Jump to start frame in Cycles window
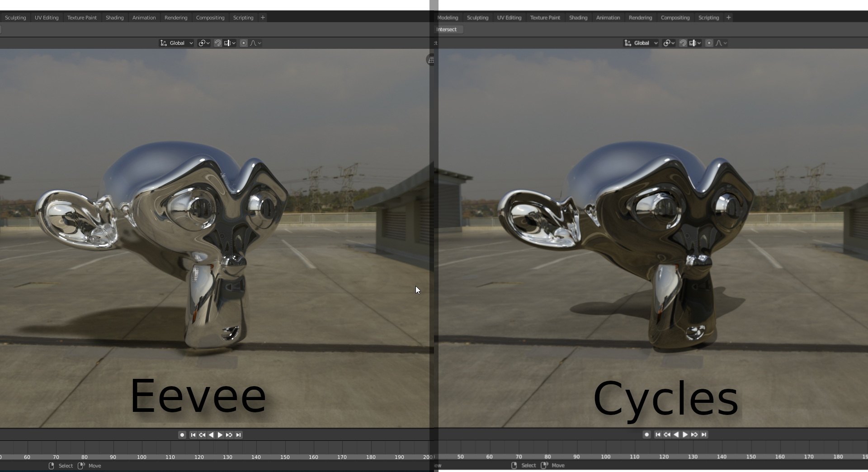 658,434
